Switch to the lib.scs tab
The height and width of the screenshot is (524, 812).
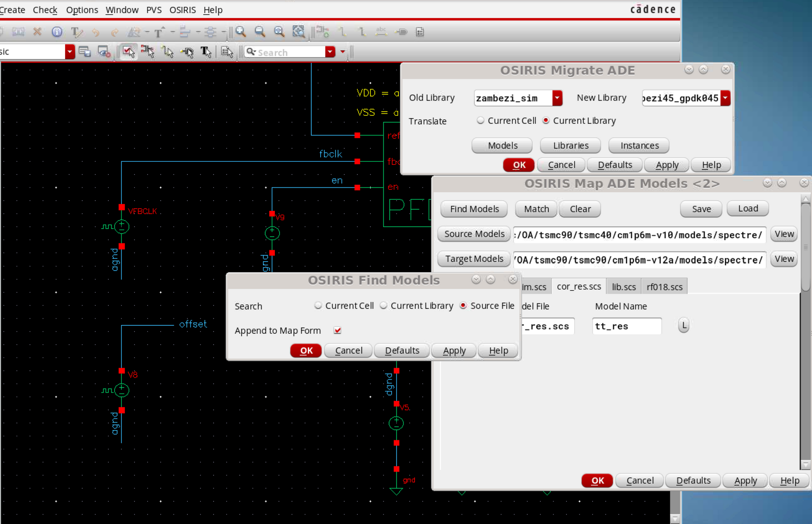tap(624, 287)
